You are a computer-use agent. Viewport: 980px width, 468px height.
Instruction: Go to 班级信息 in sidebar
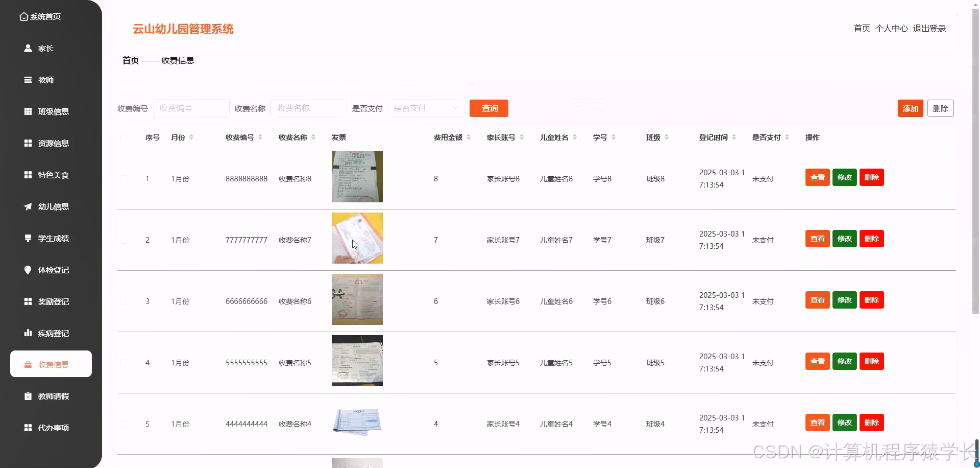click(x=51, y=112)
